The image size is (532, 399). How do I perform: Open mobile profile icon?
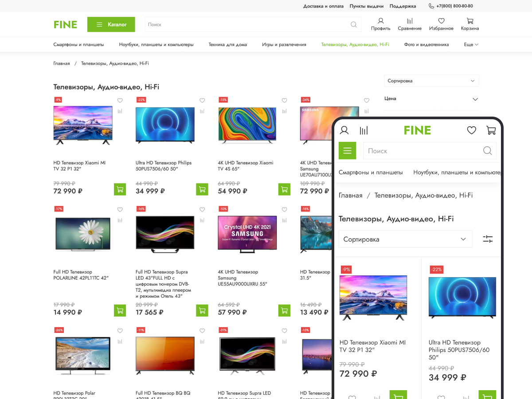(x=344, y=130)
